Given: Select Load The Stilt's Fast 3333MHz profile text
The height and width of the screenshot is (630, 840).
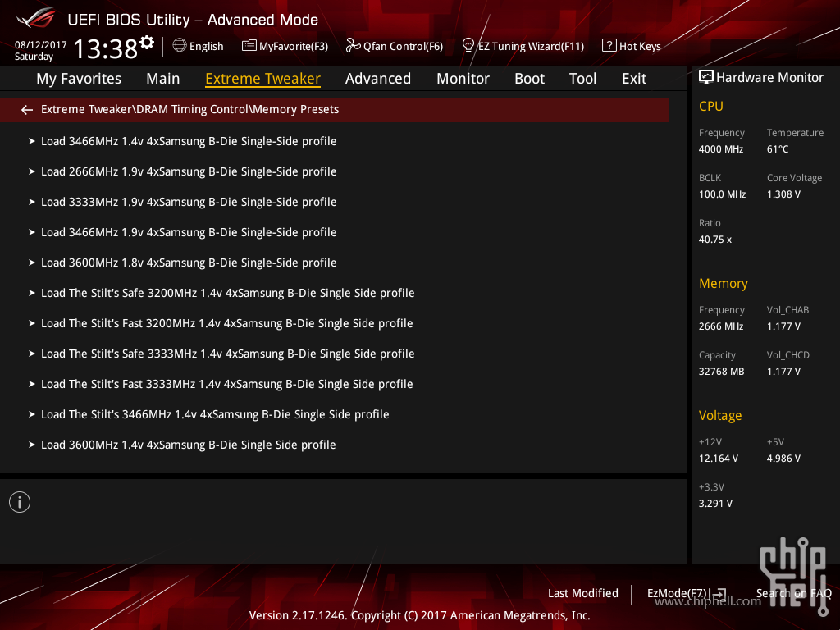Looking at the screenshot, I should click(x=226, y=384).
